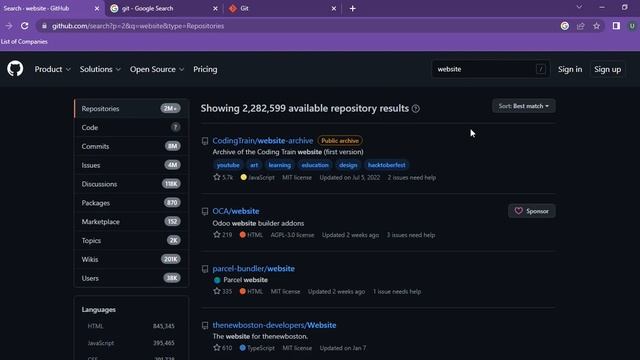Open a new browser tab
Image resolution: width=640 pixels, height=360 pixels.
[353, 8]
